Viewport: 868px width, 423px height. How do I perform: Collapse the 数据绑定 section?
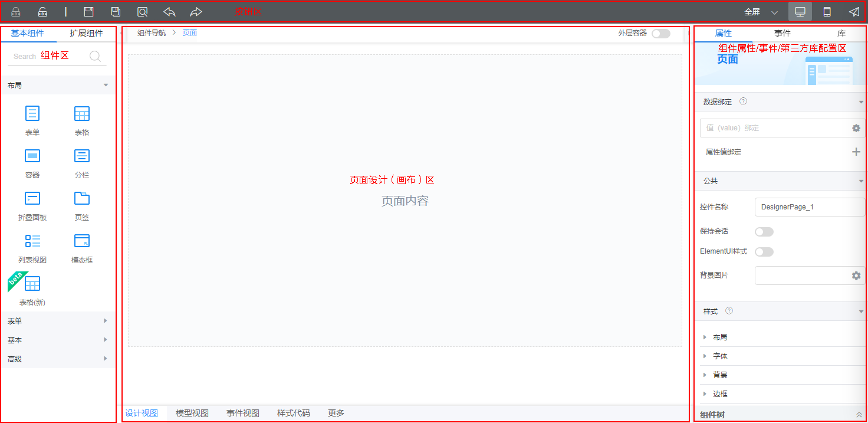click(780, 101)
